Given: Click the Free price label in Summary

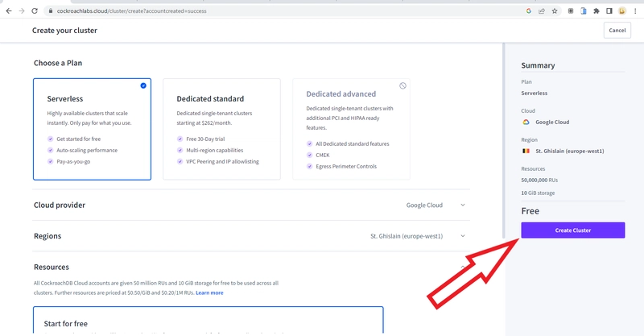Looking at the screenshot, I should click(530, 211).
